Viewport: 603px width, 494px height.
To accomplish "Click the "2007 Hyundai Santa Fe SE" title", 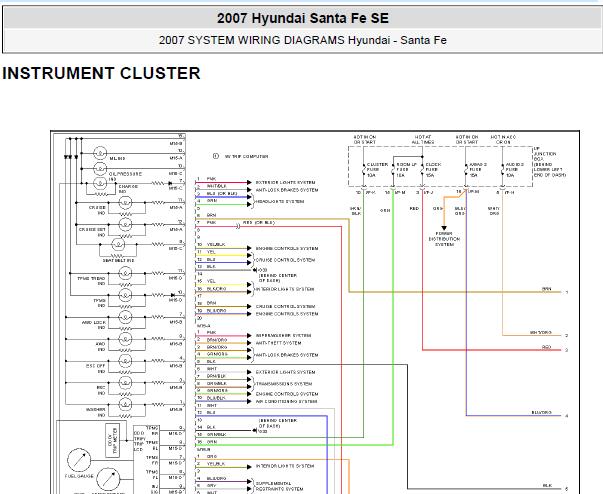I will point(303,18).
